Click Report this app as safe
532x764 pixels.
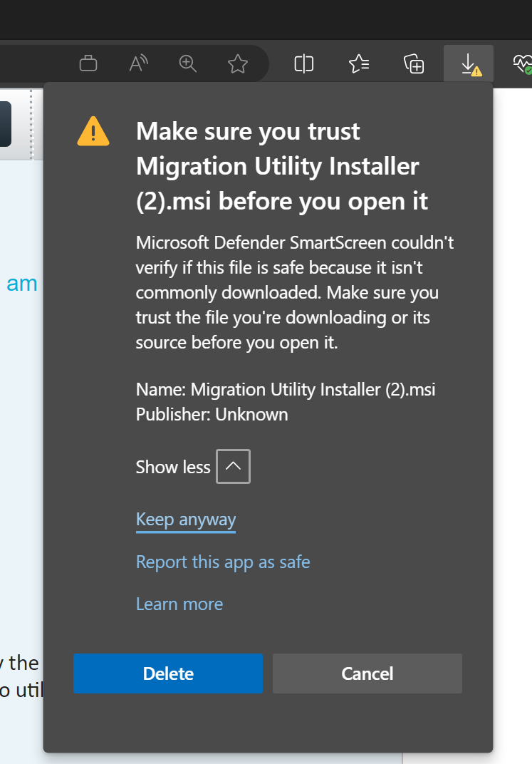(x=223, y=562)
